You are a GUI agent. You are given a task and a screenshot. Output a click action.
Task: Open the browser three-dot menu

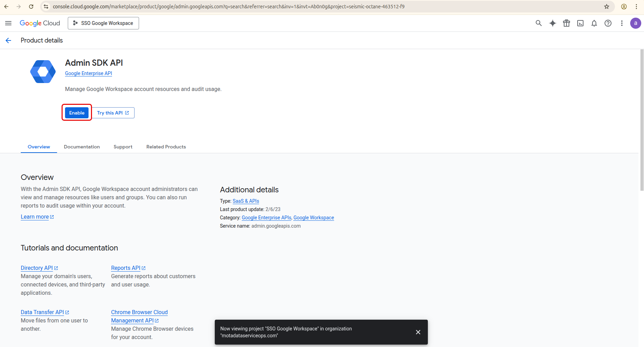[x=636, y=7]
